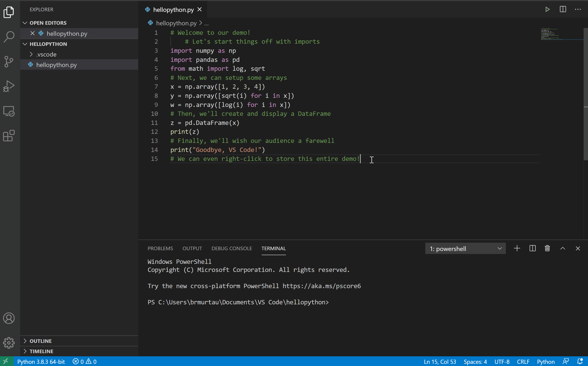Maximize the terminal panel size
This screenshot has width=588, height=366.
coord(563,248)
